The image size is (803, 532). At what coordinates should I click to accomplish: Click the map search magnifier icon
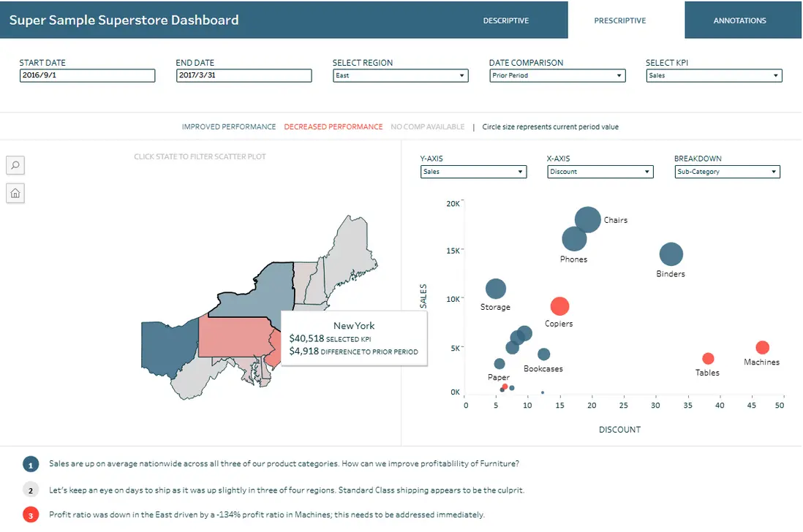pyautogui.click(x=15, y=165)
